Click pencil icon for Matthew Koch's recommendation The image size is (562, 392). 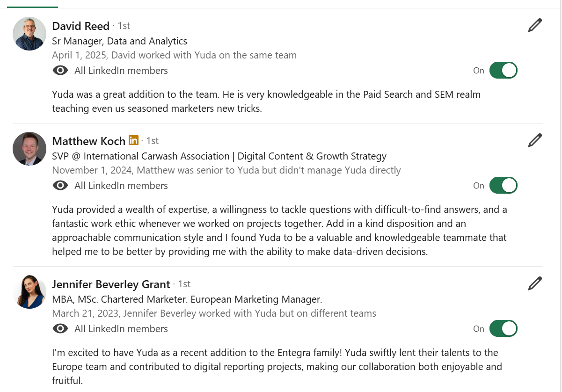(534, 140)
